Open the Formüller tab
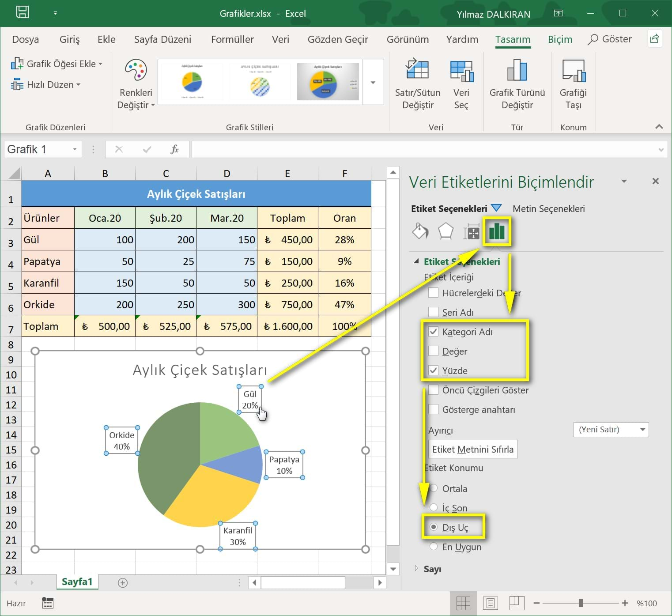 [232, 39]
